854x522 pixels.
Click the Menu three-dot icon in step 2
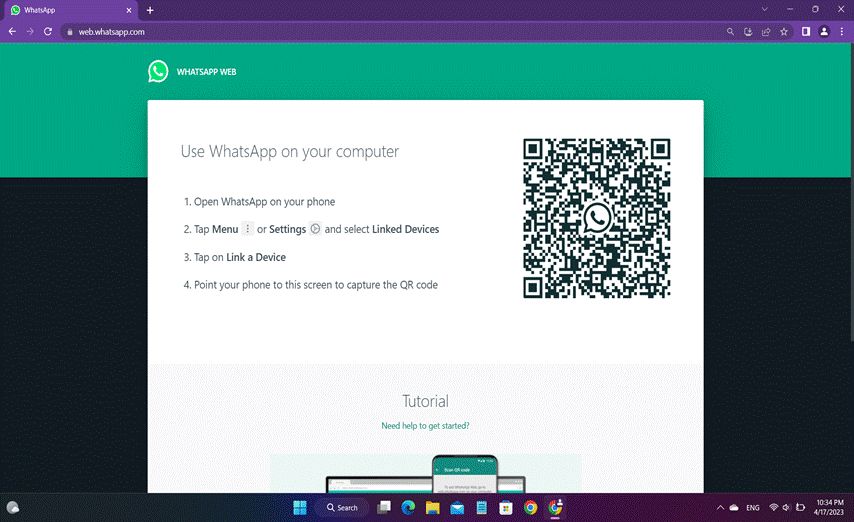point(247,229)
